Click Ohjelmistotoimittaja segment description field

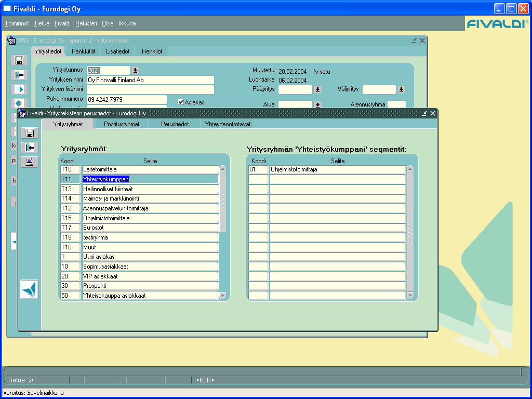click(x=338, y=169)
